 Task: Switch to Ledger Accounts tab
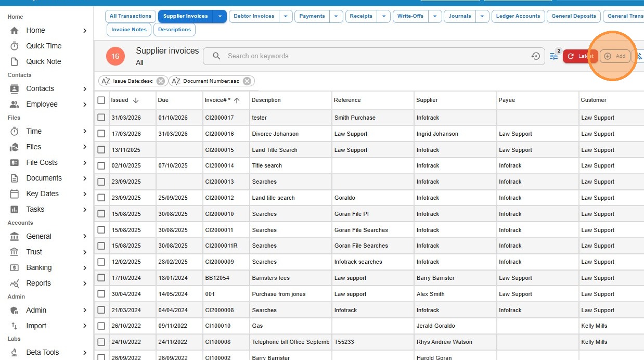518,17
